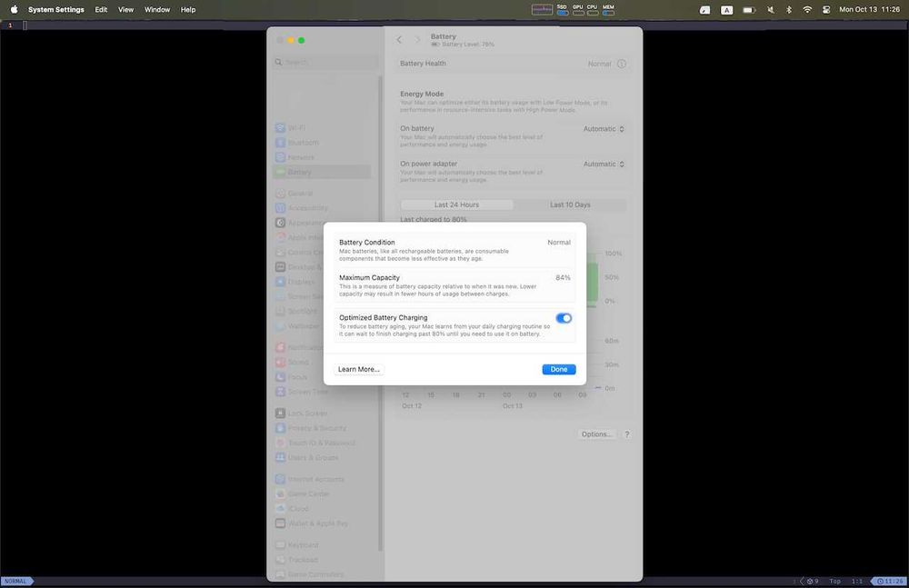Switch to Last 10 Days tab

coord(570,204)
